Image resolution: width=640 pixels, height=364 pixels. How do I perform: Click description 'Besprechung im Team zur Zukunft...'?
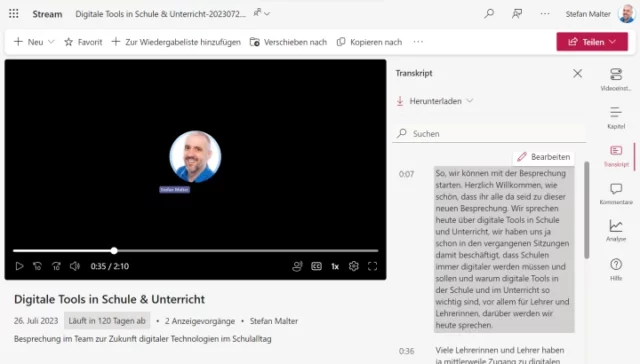142,339
